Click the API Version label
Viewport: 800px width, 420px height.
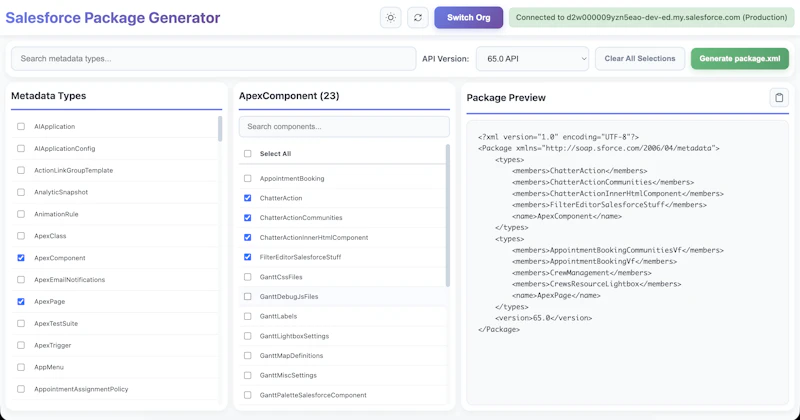(x=445, y=59)
